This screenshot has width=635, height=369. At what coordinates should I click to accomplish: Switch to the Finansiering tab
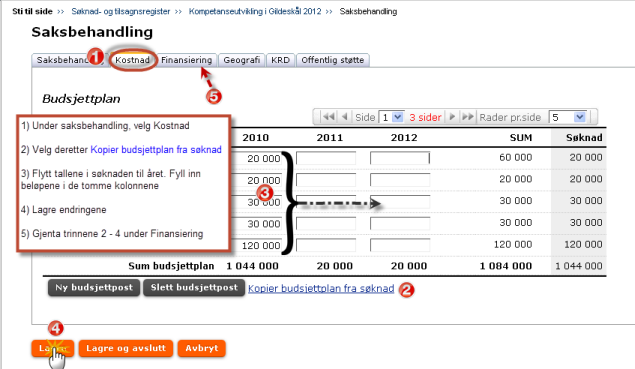point(187,60)
